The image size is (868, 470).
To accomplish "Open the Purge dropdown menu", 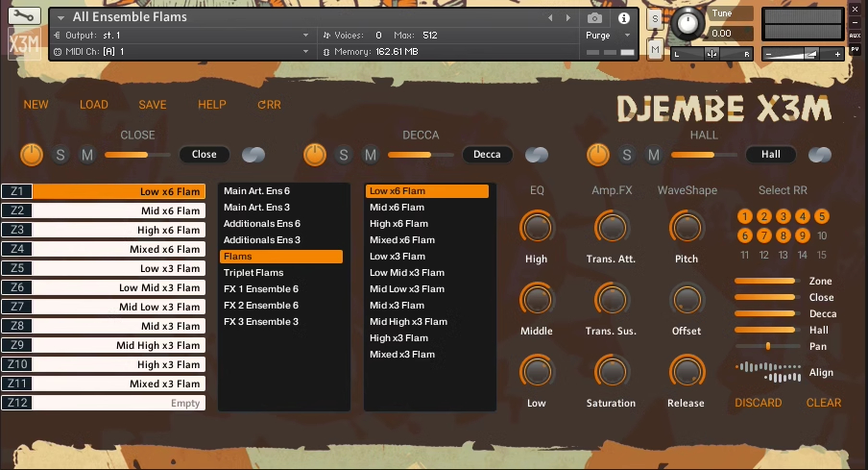I will point(608,35).
